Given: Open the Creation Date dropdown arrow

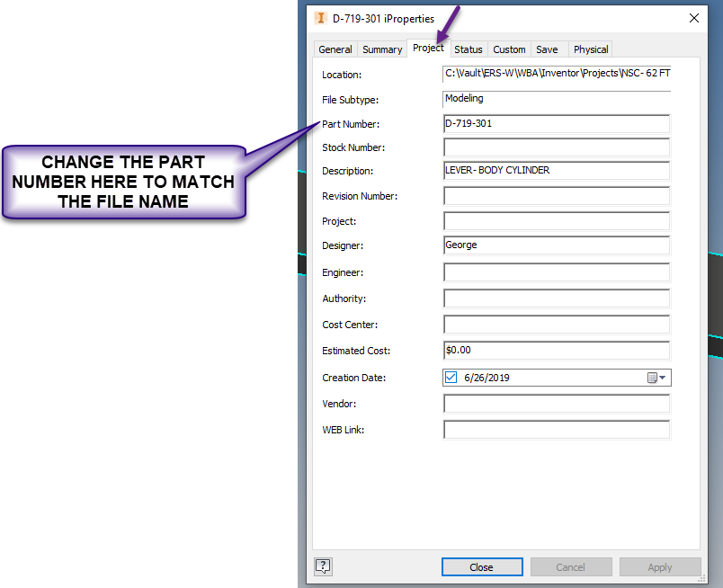Looking at the screenshot, I should point(664,378).
